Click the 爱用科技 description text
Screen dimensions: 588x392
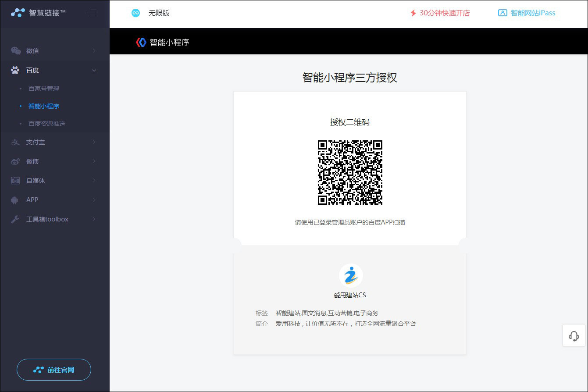tap(346, 324)
